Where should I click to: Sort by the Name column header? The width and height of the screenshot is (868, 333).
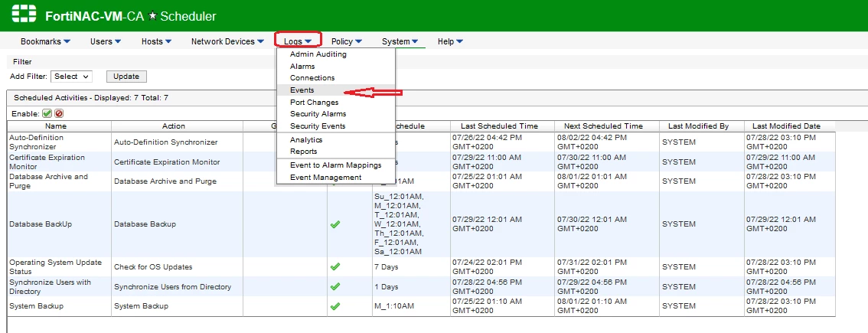[59, 126]
